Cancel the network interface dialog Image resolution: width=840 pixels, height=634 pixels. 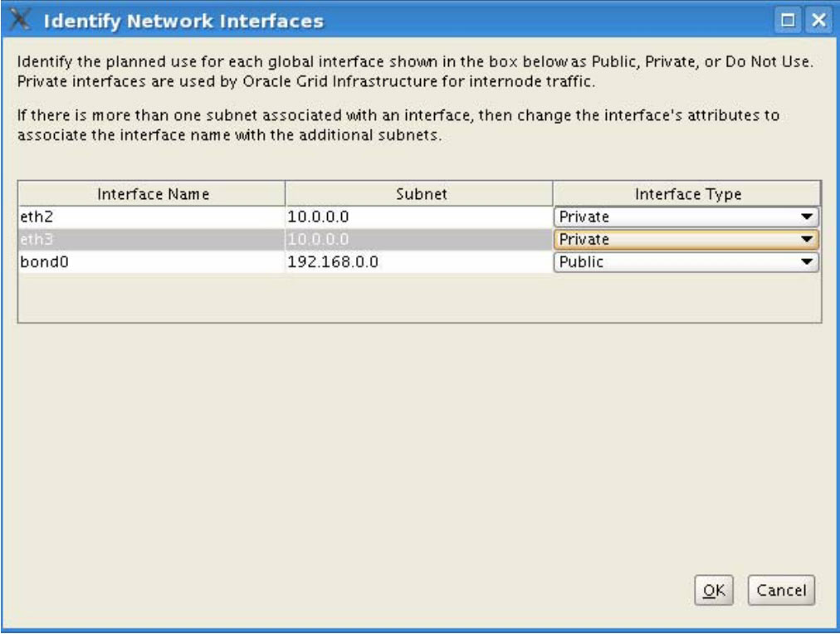pyautogui.click(x=781, y=590)
